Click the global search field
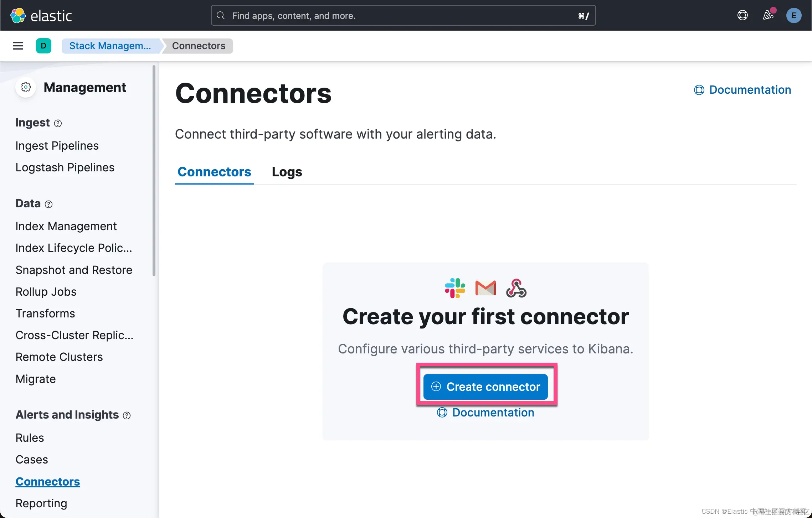 (x=403, y=15)
